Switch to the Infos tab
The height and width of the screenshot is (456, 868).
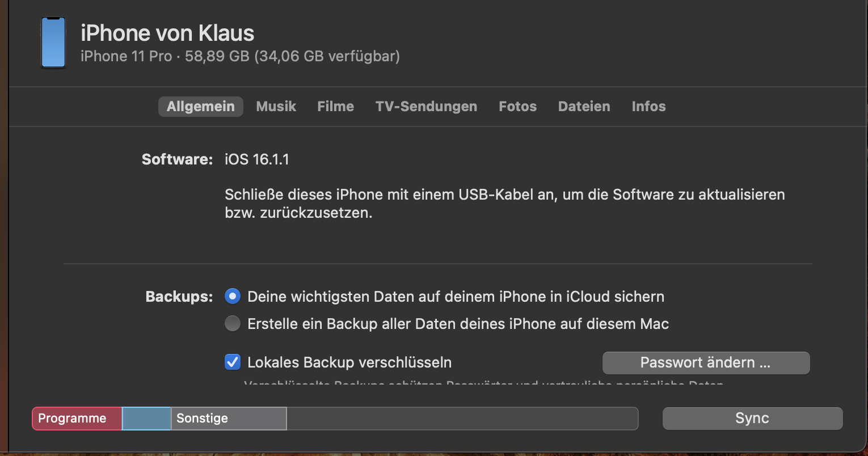click(x=648, y=107)
